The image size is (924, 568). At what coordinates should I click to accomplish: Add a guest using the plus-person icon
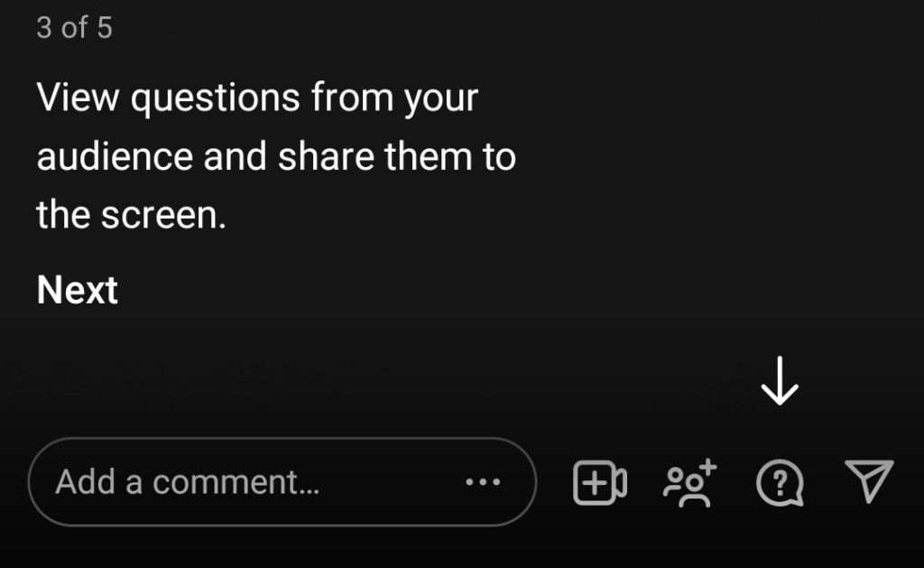pos(690,483)
